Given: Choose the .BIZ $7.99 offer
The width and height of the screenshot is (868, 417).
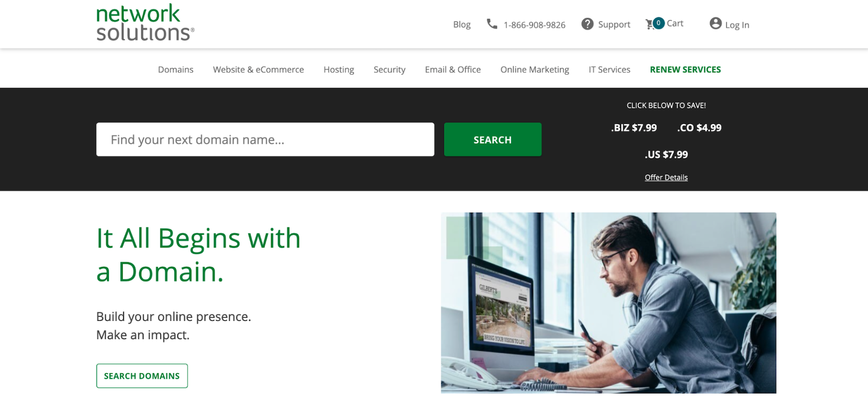Looking at the screenshot, I should [634, 128].
